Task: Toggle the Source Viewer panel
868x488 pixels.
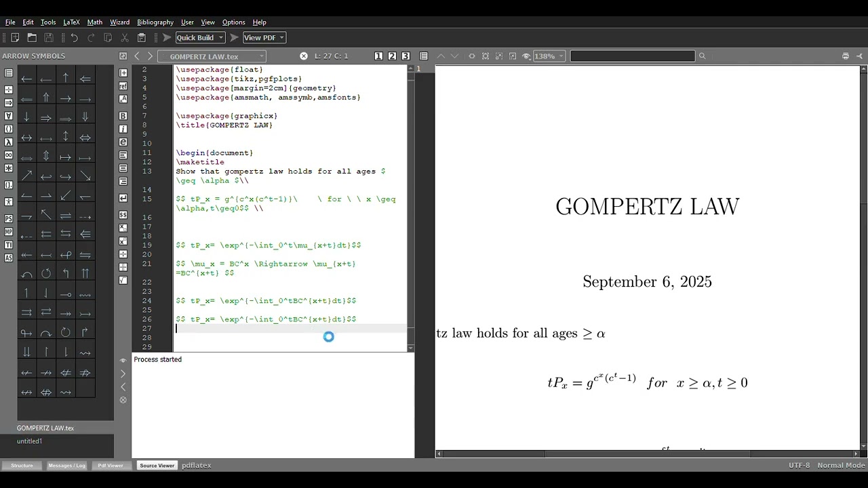Action: click(x=157, y=466)
